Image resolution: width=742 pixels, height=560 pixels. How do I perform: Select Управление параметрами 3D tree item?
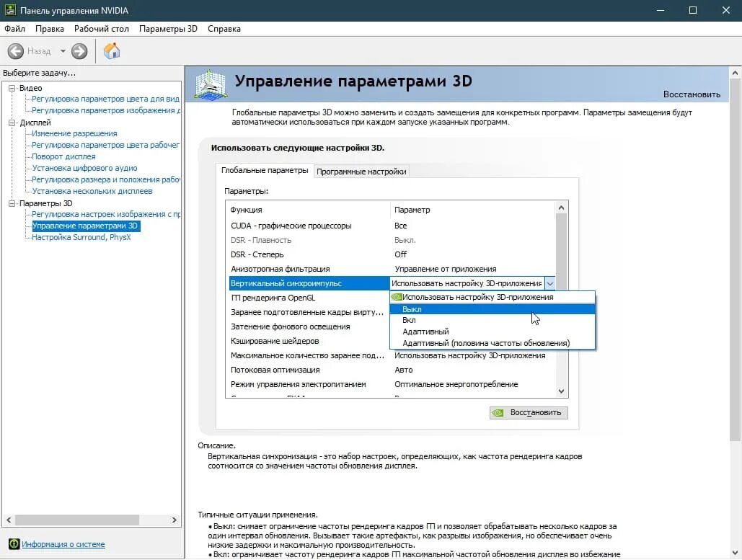pos(86,226)
